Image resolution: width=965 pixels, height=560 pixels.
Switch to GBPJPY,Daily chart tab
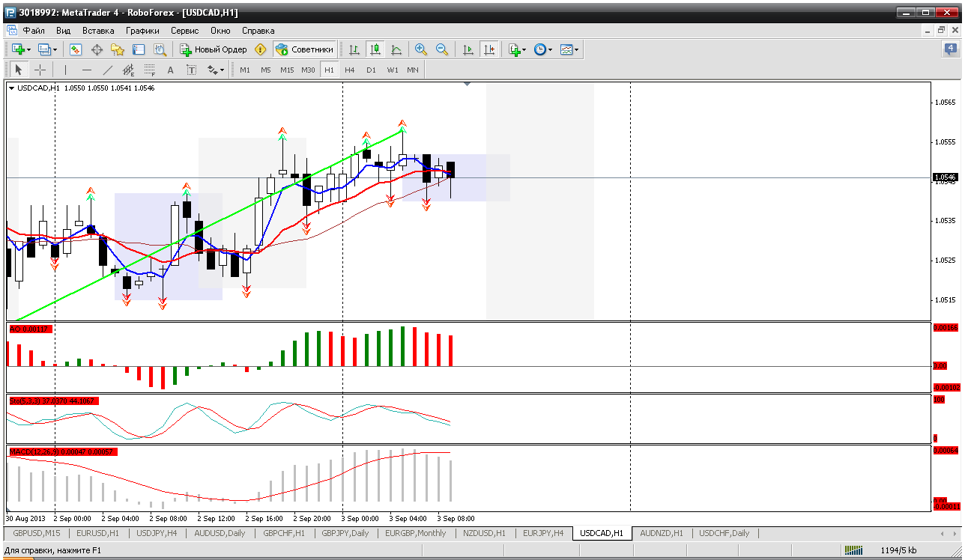click(x=345, y=533)
